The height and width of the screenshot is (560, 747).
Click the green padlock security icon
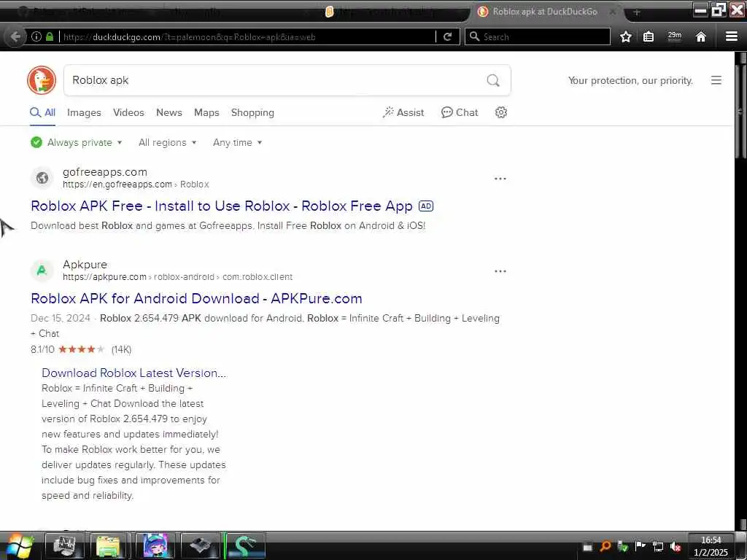pos(50,36)
